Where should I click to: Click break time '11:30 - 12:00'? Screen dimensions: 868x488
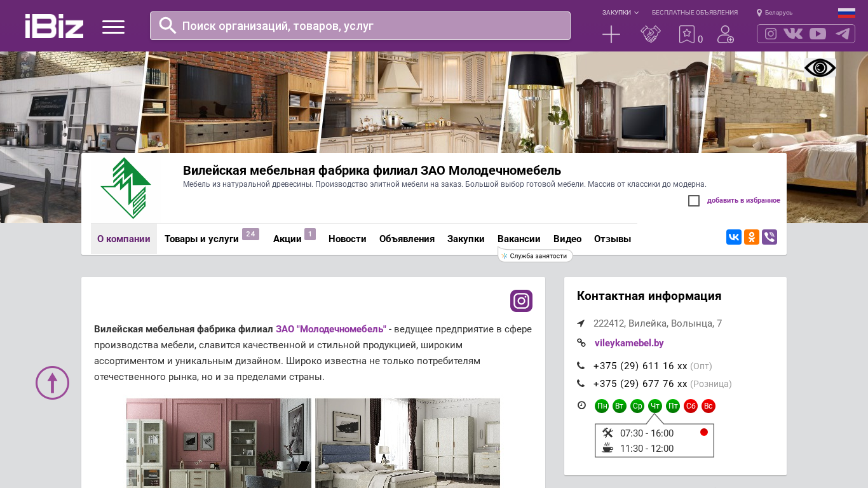647,449
